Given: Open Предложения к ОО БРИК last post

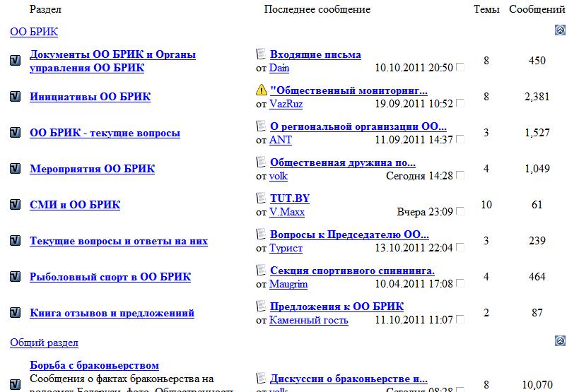Looking at the screenshot, I should pyautogui.click(x=337, y=307).
